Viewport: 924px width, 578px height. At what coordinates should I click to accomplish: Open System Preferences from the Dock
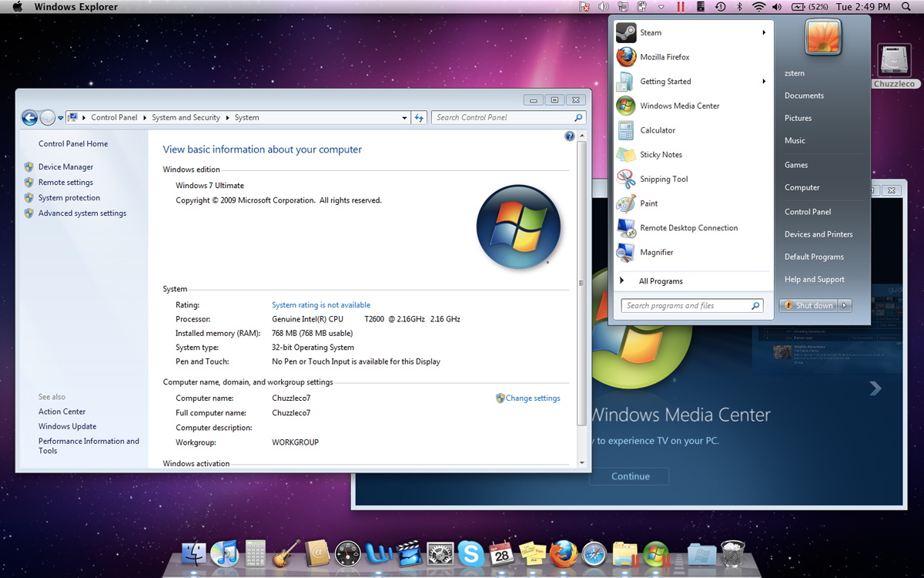click(x=440, y=554)
